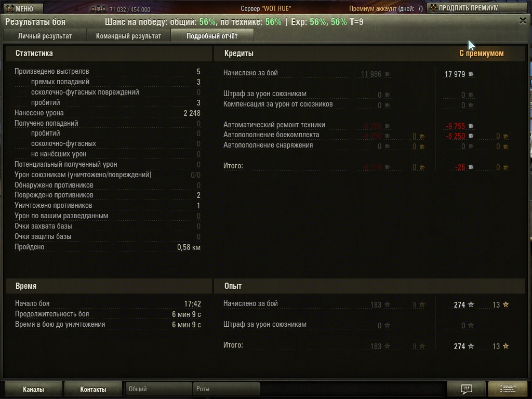Click 'Автоматический ремонт техники' label
This screenshot has height=399, width=532.
click(x=274, y=125)
